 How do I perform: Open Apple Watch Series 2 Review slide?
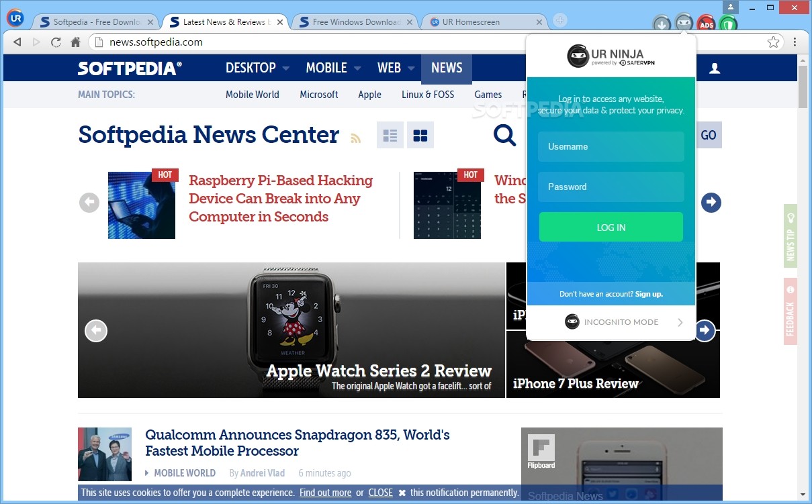click(291, 330)
